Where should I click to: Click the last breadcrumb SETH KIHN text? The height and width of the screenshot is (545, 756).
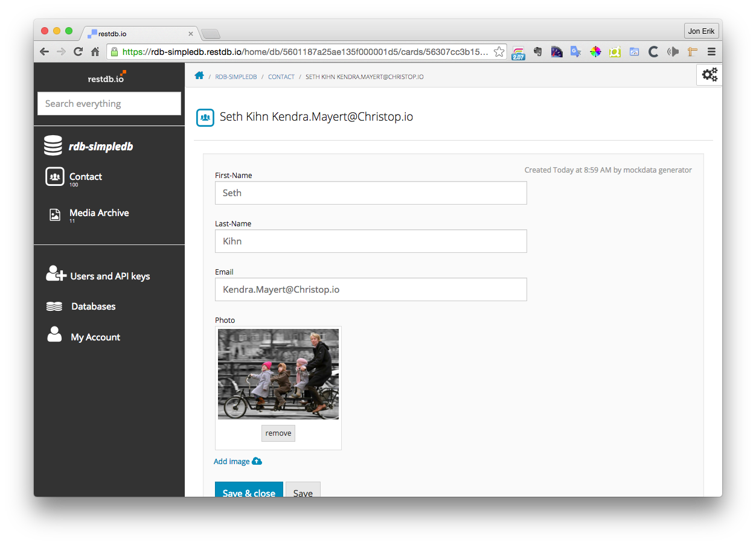click(365, 77)
